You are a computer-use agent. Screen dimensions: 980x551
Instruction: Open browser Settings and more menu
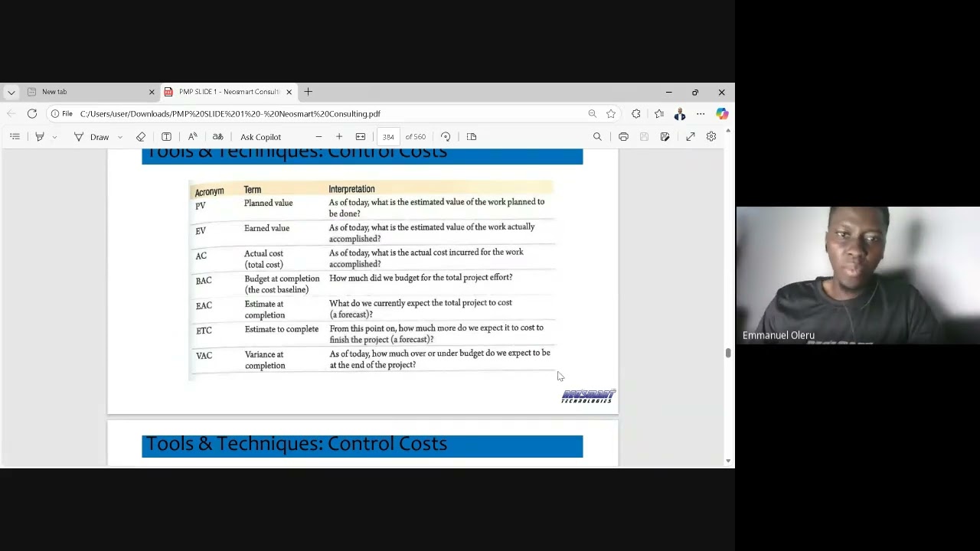point(701,114)
